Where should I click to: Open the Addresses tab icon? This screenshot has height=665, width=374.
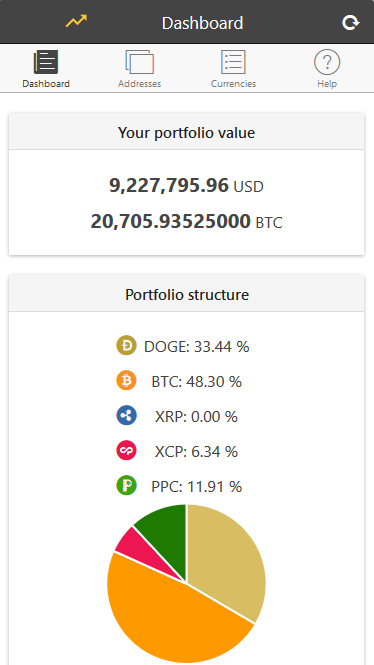tap(140, 62)
